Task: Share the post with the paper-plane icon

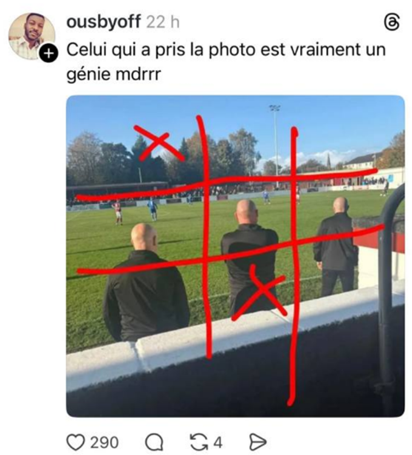Action: (258, 442)
